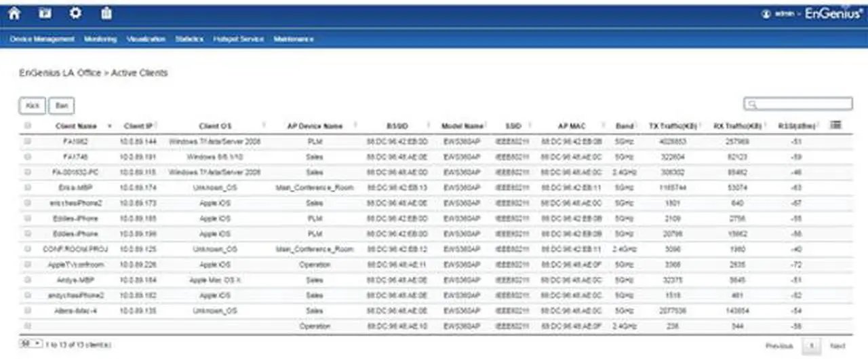This screenshot has width=868, height=359.
Task: Click the Ban button
Action: 62,105
